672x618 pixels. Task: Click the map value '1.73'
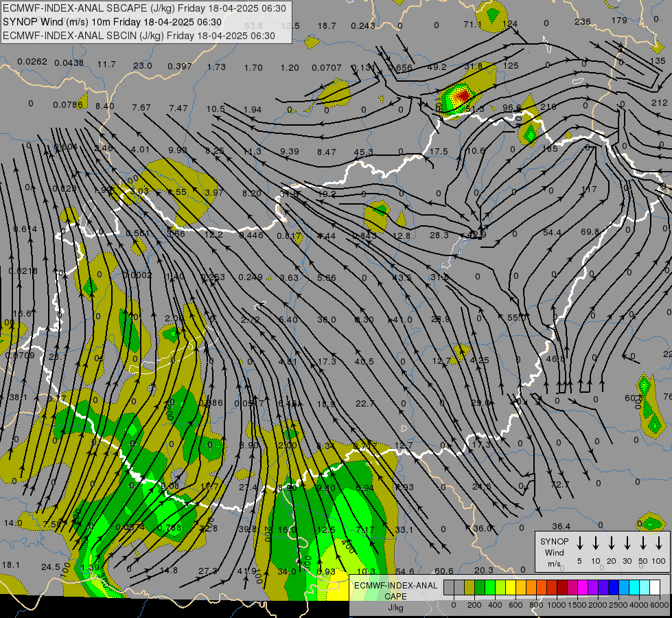(216, 67)
